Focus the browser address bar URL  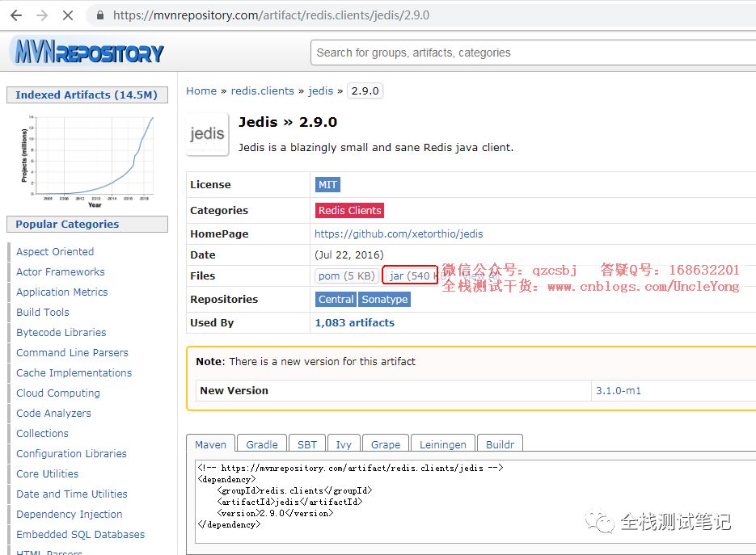click(x=271, y=15)
